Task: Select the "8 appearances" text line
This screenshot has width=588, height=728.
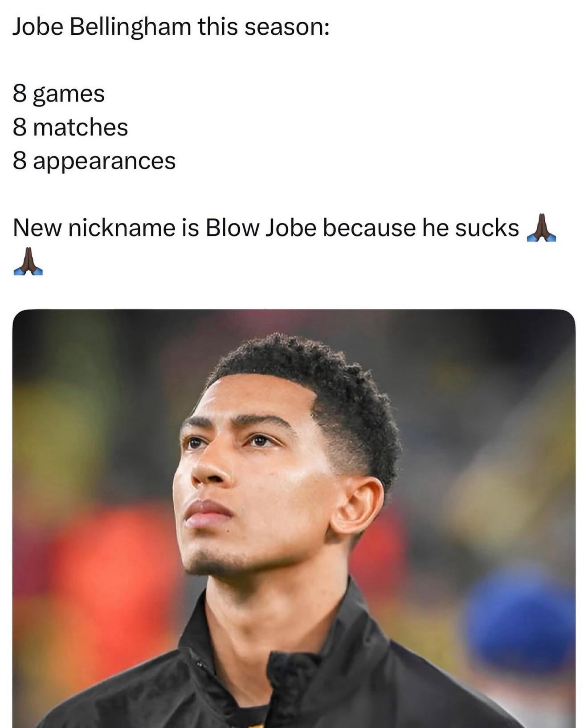Action: pyautogui.click(x=94, y=161)
